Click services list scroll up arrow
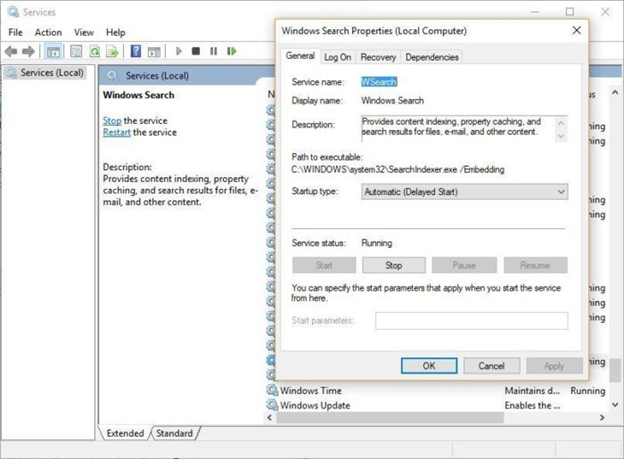624x464 pixels. (x=615, y=92)
